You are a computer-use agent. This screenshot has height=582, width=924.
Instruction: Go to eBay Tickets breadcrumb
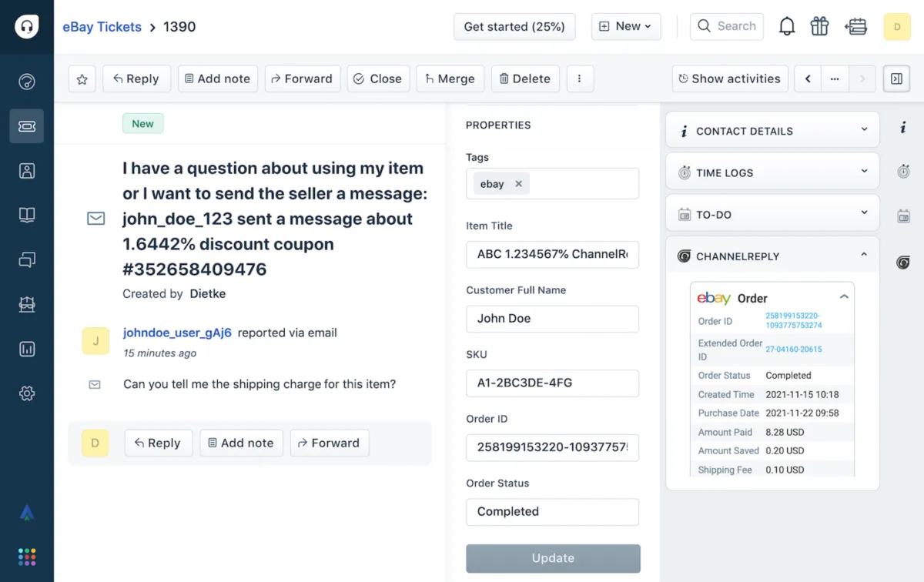point(102,27)
